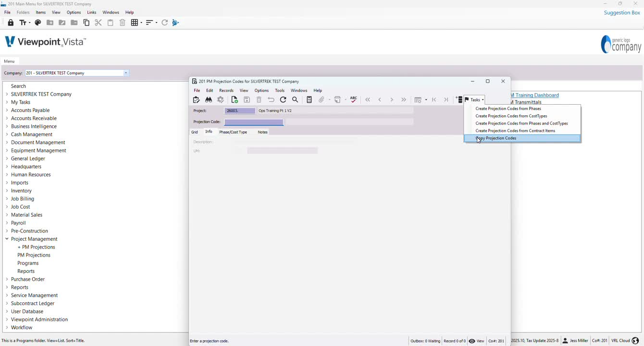
Task: Click the refresh icon in Projection Codes toolbar
Action: tap(283, 100)
